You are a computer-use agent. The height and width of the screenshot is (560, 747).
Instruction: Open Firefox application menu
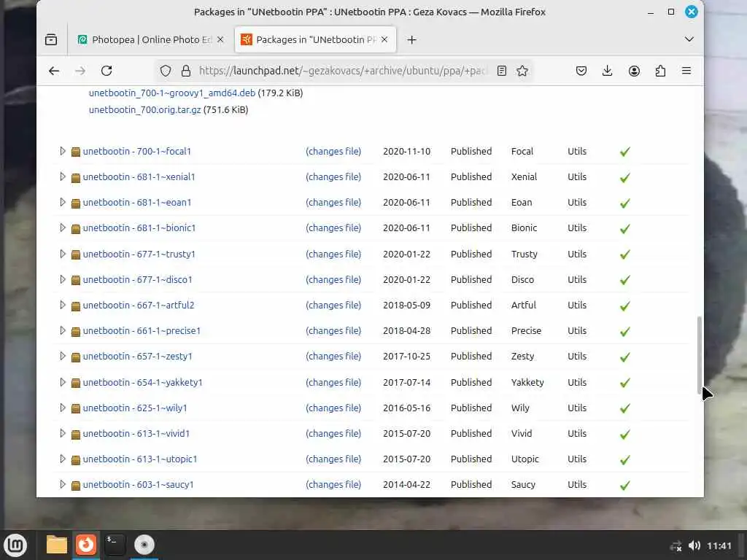point(686,71)
